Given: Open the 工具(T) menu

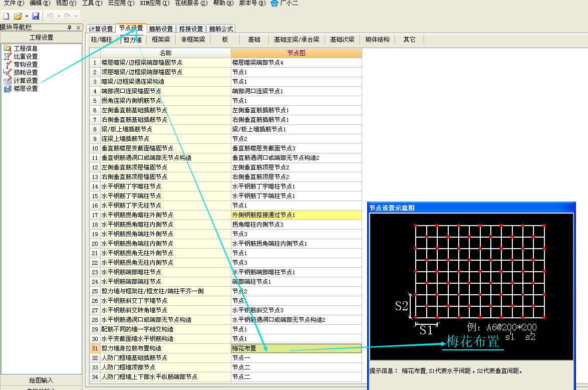Looking at the screenshot, I should click(x=92, y=3).
